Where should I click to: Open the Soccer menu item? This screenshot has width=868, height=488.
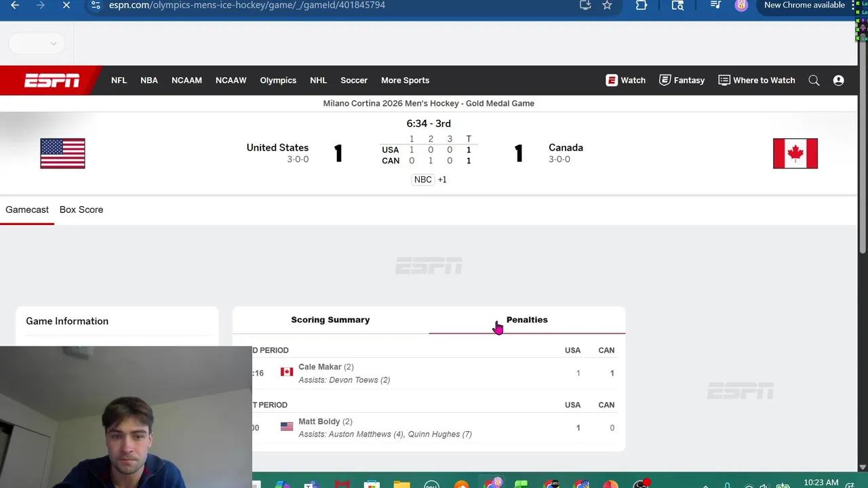pos(354,80)
